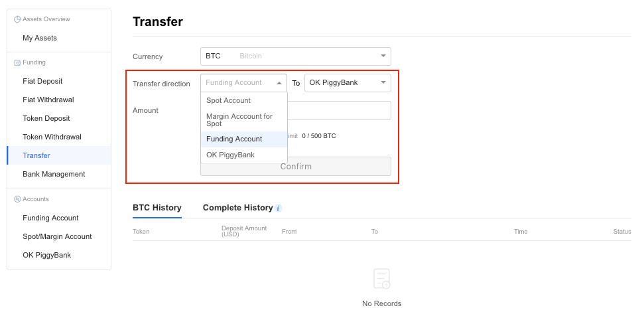Click the Assets Overview pie icon
Screen dimensions: 644x314
(x=17, y=19)
